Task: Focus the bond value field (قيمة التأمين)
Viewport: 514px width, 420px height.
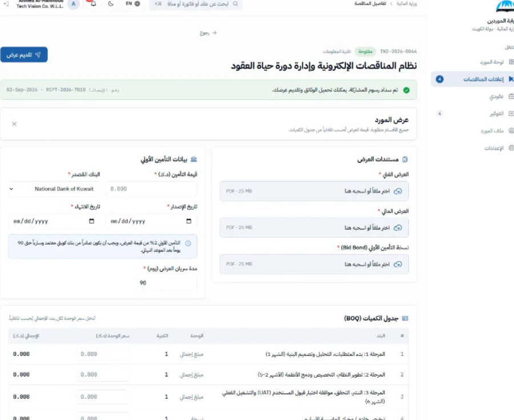Action: (x=151, y=189)
